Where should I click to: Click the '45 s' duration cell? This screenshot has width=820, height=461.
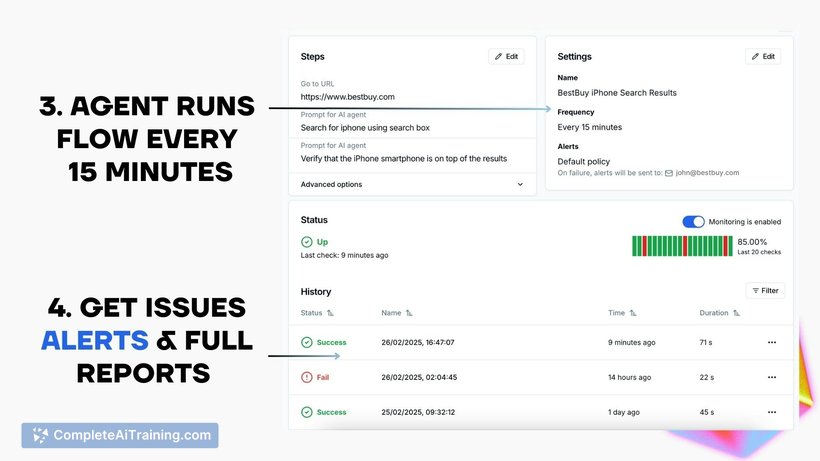click(x=707, y=412)
